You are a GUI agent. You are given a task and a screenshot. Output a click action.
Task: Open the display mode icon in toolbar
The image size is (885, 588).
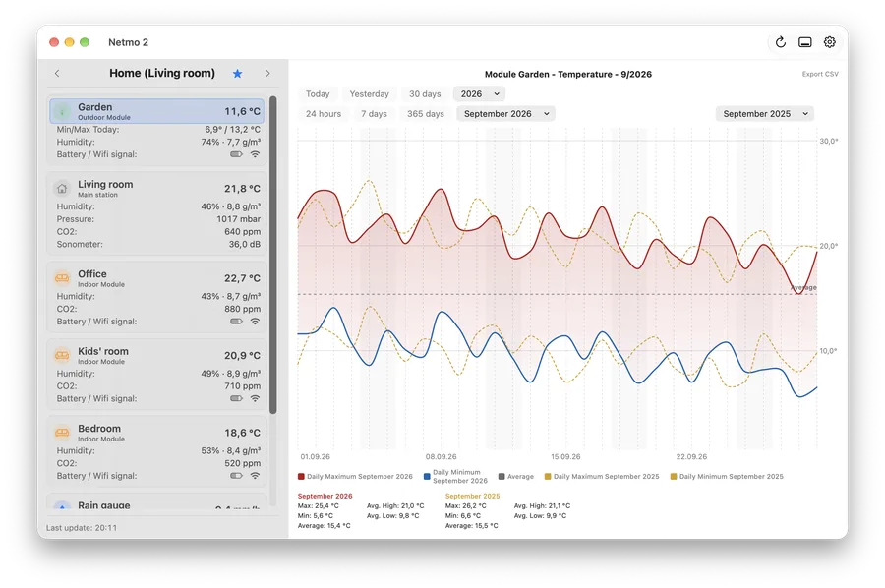pos(804,42)
